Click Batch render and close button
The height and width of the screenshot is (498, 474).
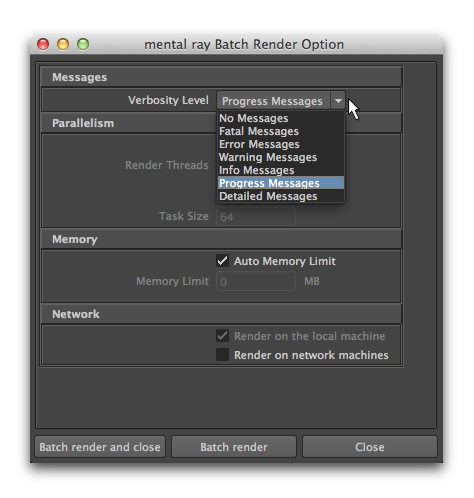pos(100,447)
